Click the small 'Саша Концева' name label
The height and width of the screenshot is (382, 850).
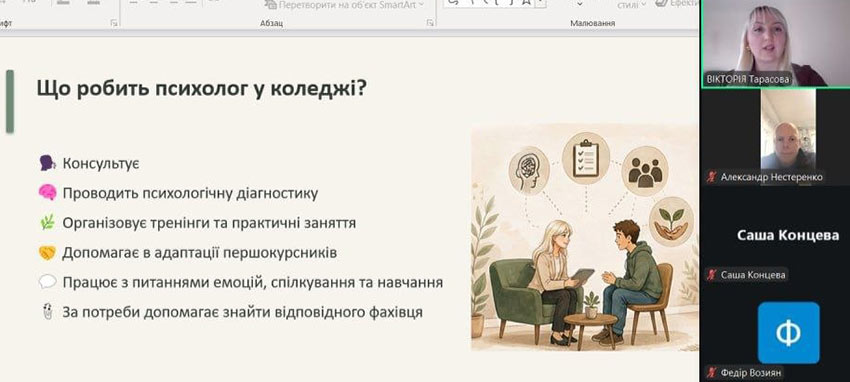753,275
